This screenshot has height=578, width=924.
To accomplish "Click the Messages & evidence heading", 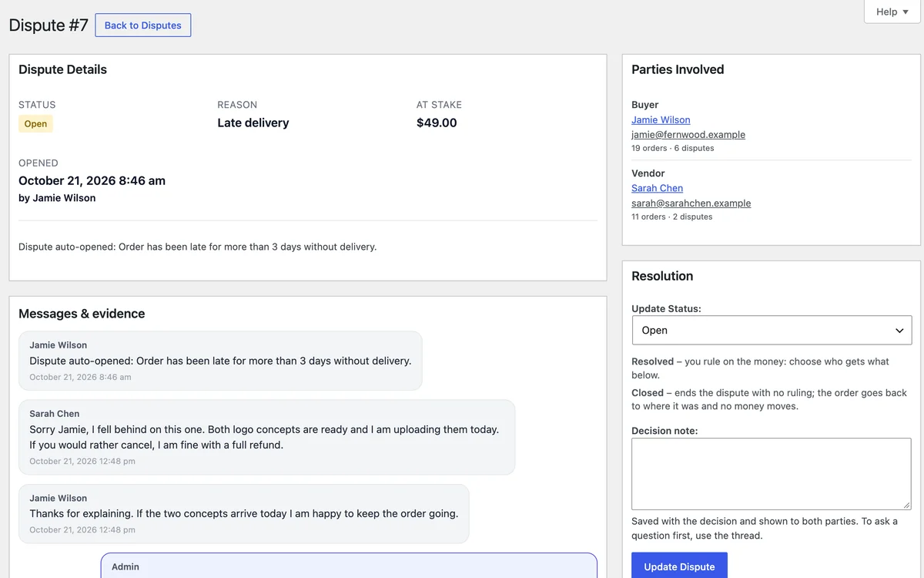I will pos(82,314).
